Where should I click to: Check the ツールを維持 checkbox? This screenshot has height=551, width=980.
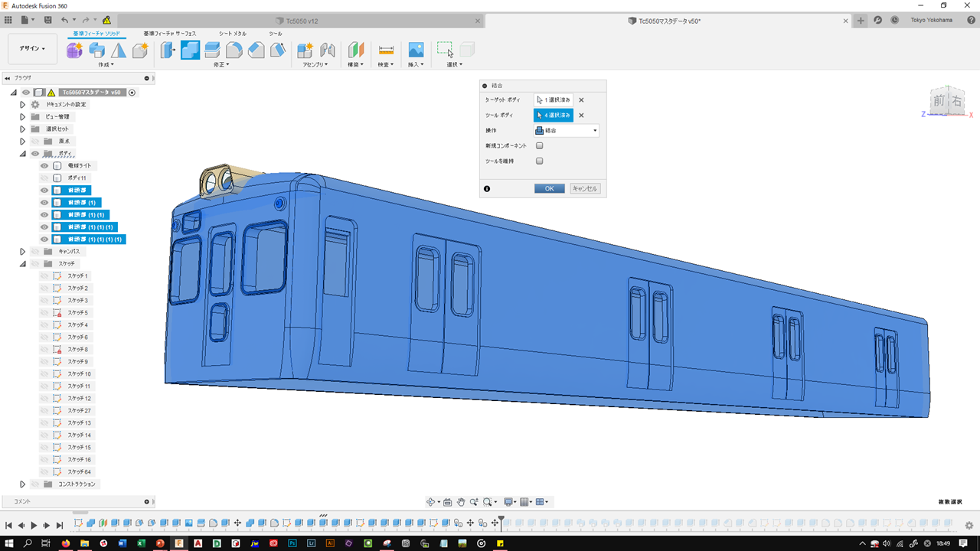[x=540, y=161]
